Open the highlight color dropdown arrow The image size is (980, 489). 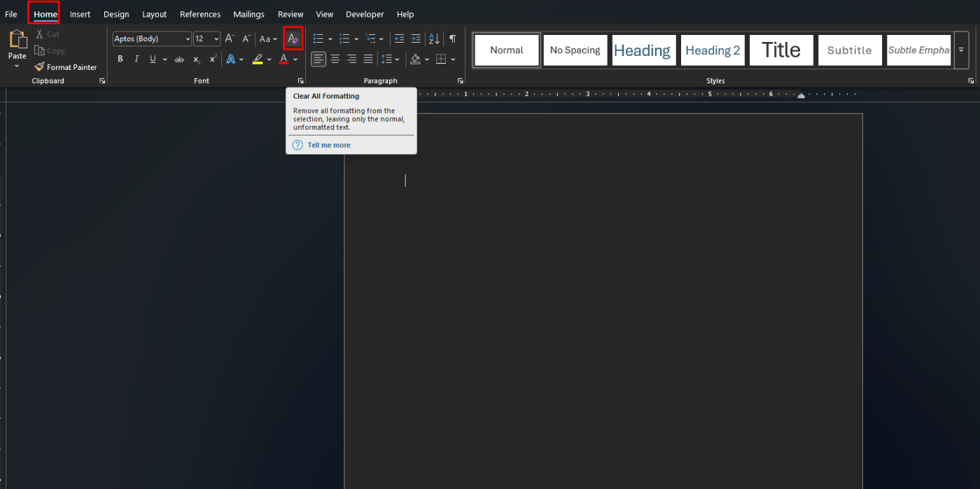pos(269,59)
